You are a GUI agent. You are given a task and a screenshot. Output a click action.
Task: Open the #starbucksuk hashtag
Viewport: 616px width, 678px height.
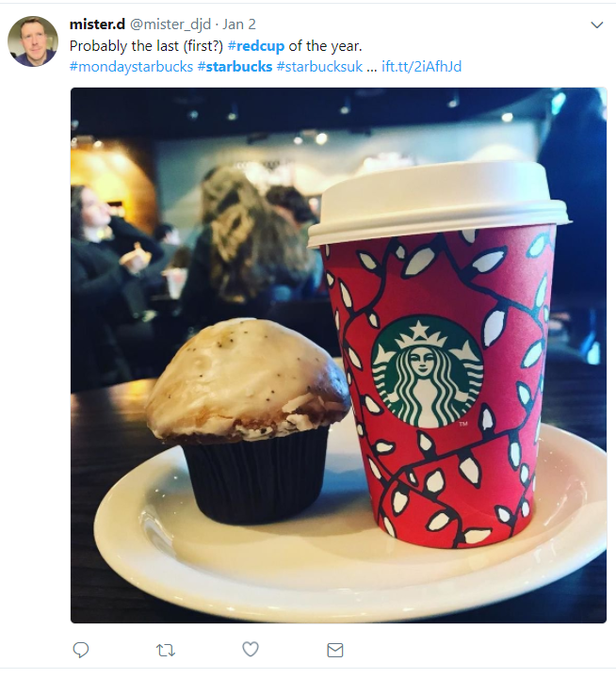319,67
